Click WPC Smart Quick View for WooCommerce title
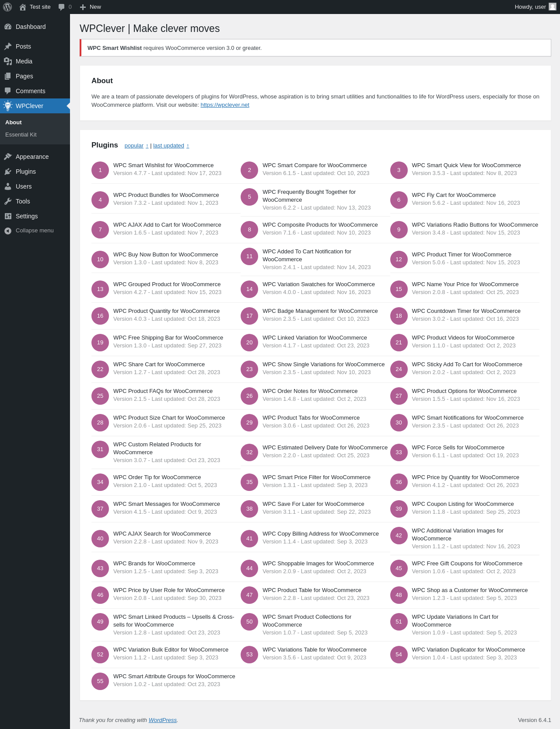The image size is (560, 729). 466,165
